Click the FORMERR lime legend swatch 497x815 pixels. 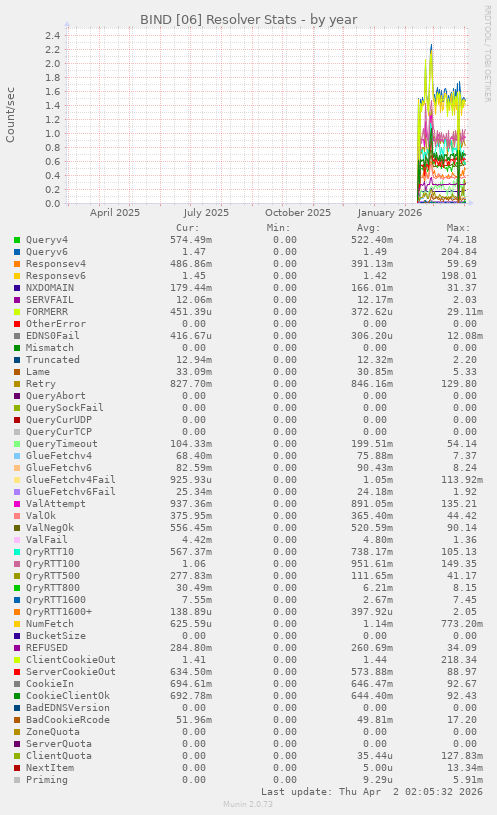pos(17,312)
